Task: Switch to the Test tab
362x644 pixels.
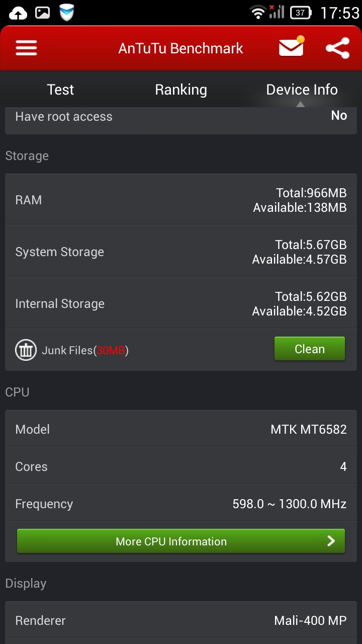Action: (60, 90)
